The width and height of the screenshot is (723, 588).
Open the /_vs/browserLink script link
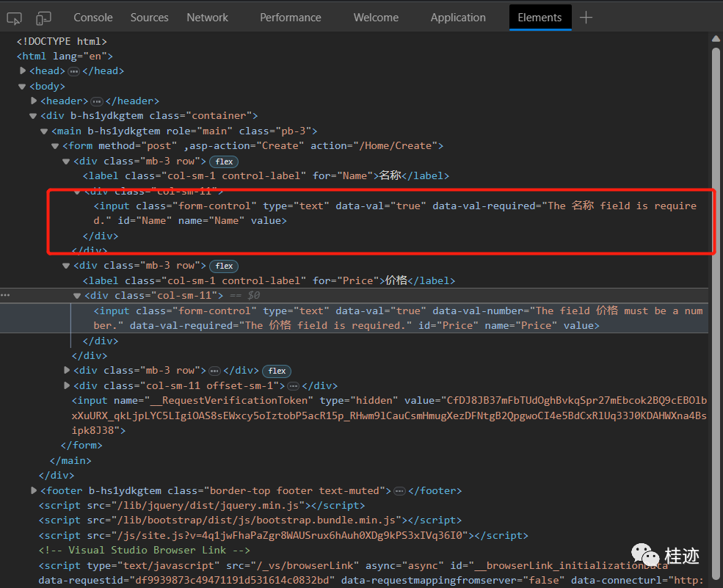[305, 565]
